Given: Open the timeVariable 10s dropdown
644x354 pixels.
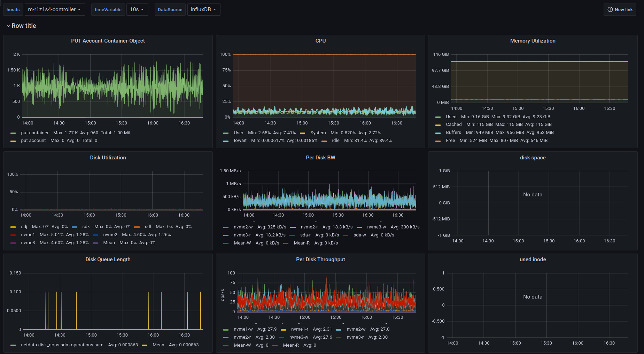Looking at the screenshot, I should (x=137, y=10).
